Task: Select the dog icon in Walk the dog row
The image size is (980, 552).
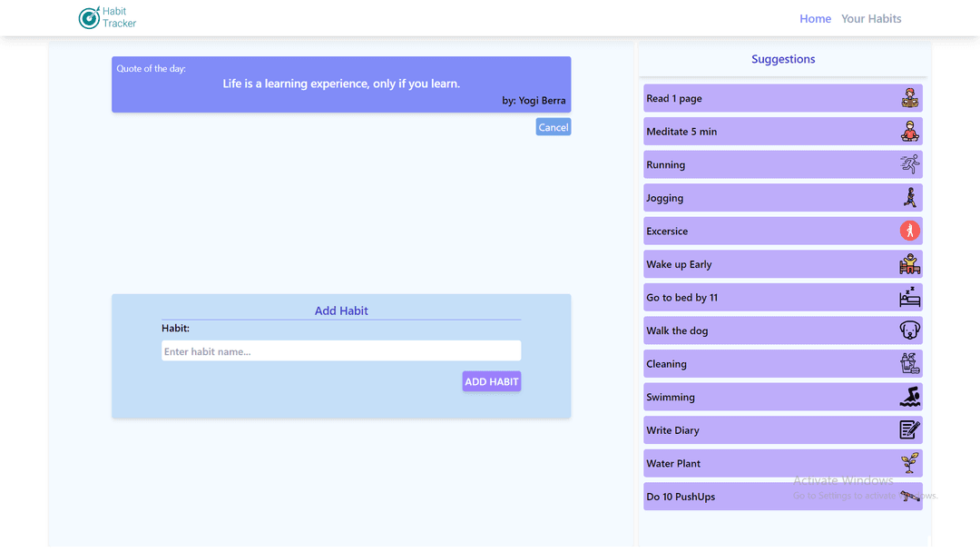Action: point(909,330)
